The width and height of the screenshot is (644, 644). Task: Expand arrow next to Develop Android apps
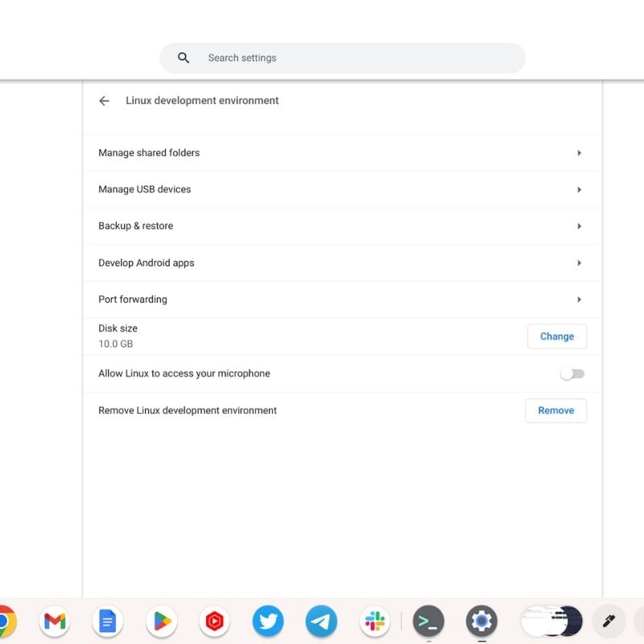click(x=579, y=263)
